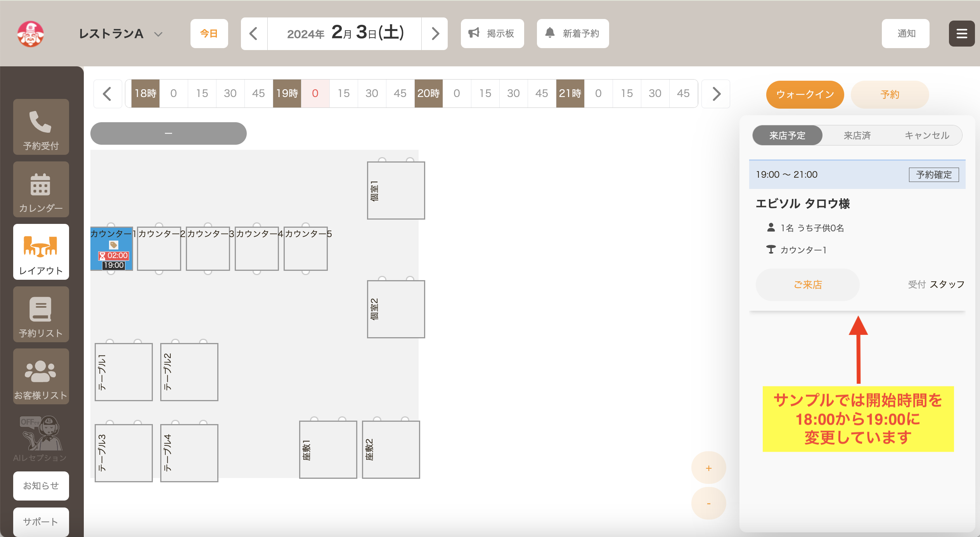Open 新着予約 bell notifications

click(x=573, y=34)
